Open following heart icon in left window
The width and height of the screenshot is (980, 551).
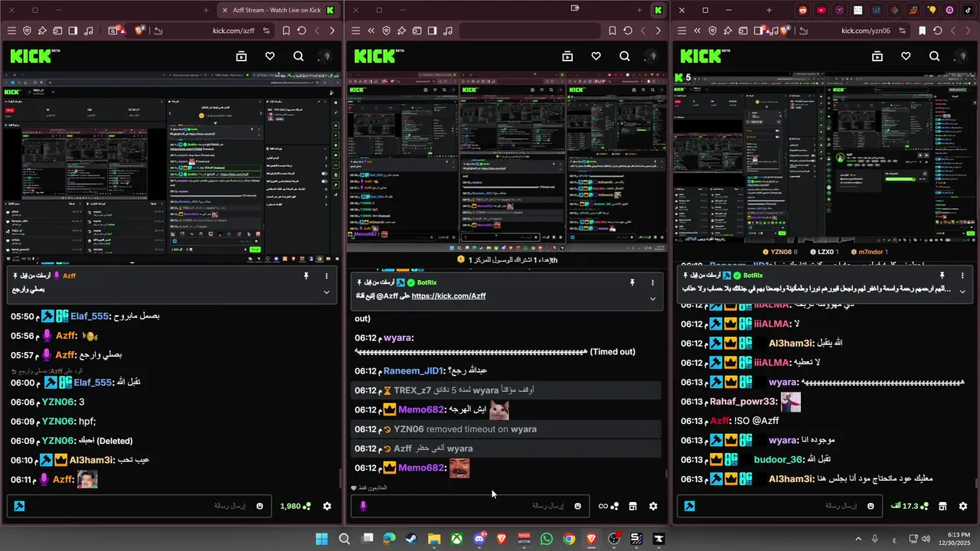pyautogui.click(x=269, y=56)
